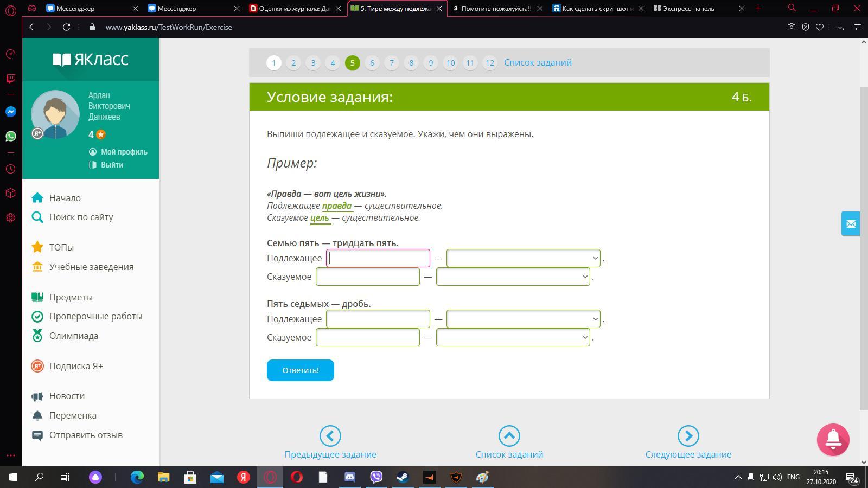
Task: Open the GX Control sidebar icon
Action: click(11, 54)
